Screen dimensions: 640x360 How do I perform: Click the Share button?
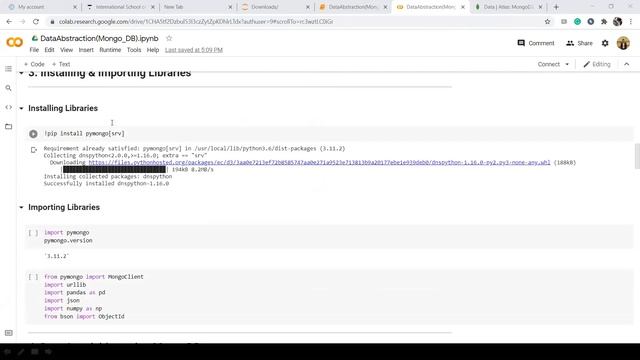579,43
